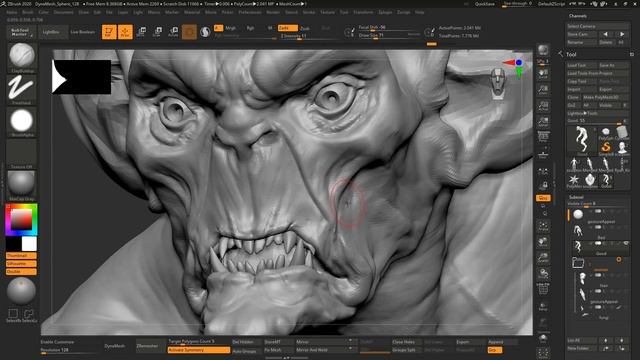Toggle eye visibility of selected subtool
The width and height of the screenshot is (640, 360).
coord(626,243)
